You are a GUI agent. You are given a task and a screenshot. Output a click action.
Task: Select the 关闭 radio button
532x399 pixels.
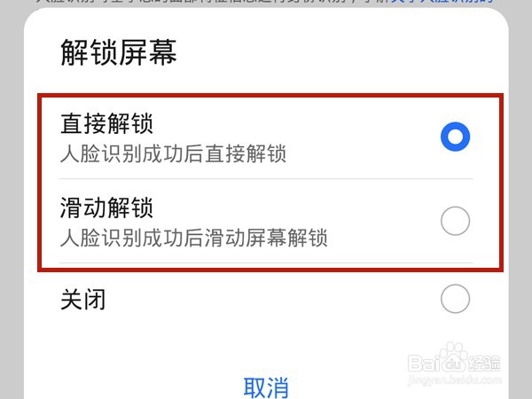455,299
